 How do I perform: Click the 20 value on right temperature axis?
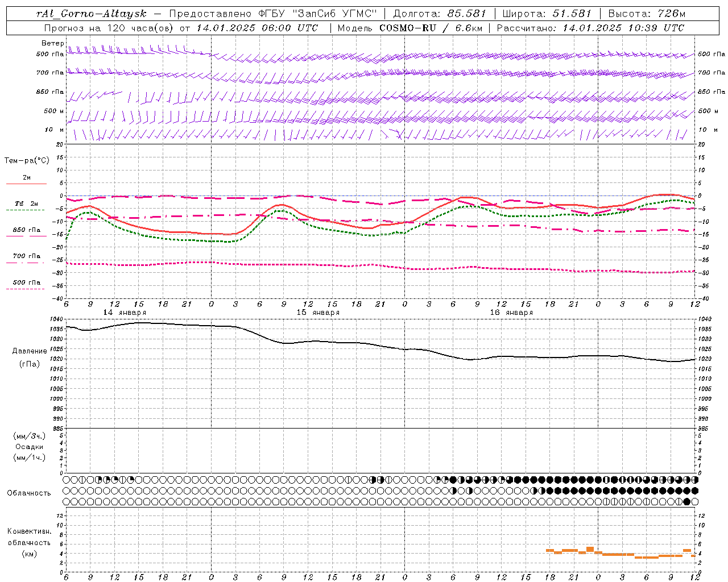[702, 144]
